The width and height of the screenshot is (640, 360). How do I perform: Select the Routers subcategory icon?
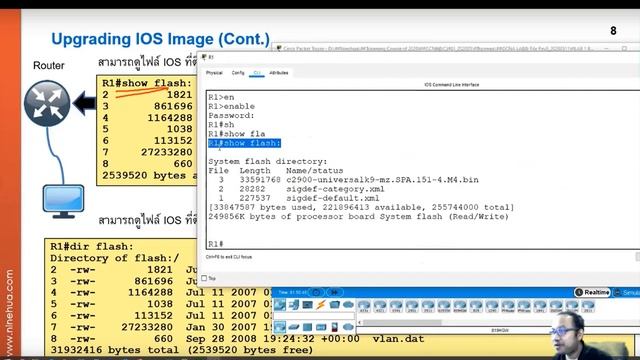pyautogui.click(x=280, y=327)
